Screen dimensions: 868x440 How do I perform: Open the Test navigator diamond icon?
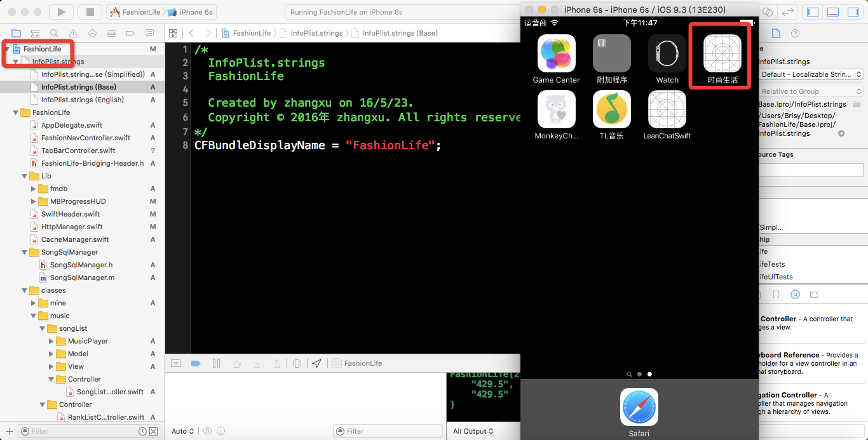(93, 33)
